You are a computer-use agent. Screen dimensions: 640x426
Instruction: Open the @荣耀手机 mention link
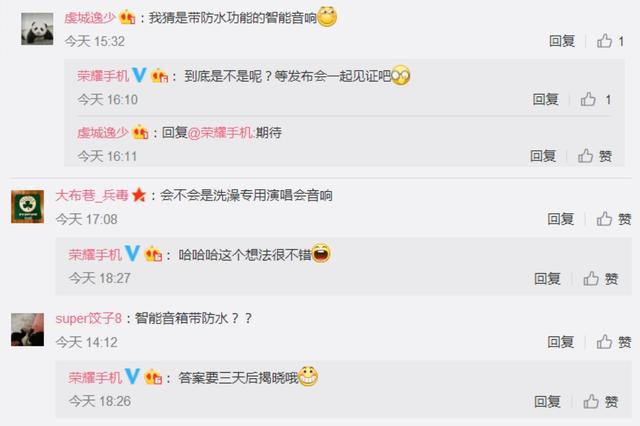pos(221,133)
